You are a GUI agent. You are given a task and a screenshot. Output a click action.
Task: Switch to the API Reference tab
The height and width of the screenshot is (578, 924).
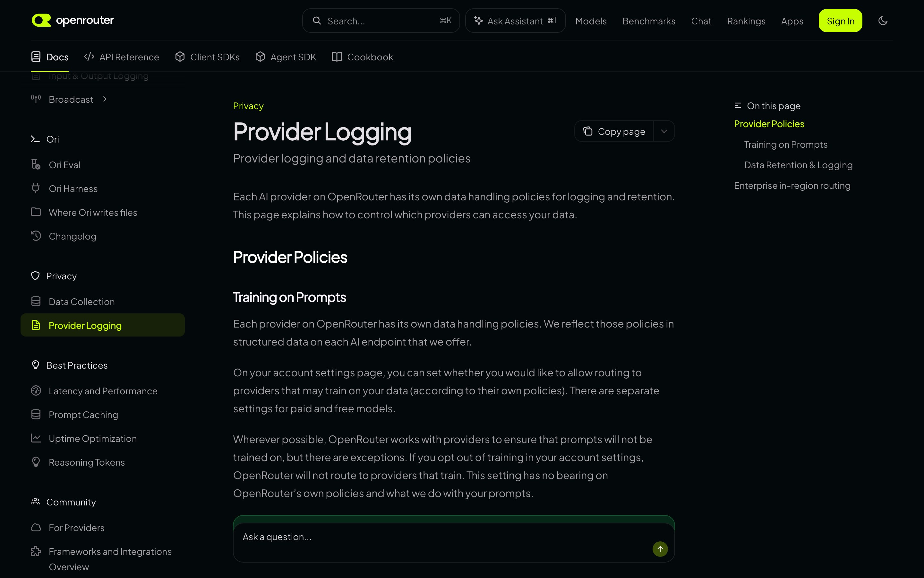(121, 57)
